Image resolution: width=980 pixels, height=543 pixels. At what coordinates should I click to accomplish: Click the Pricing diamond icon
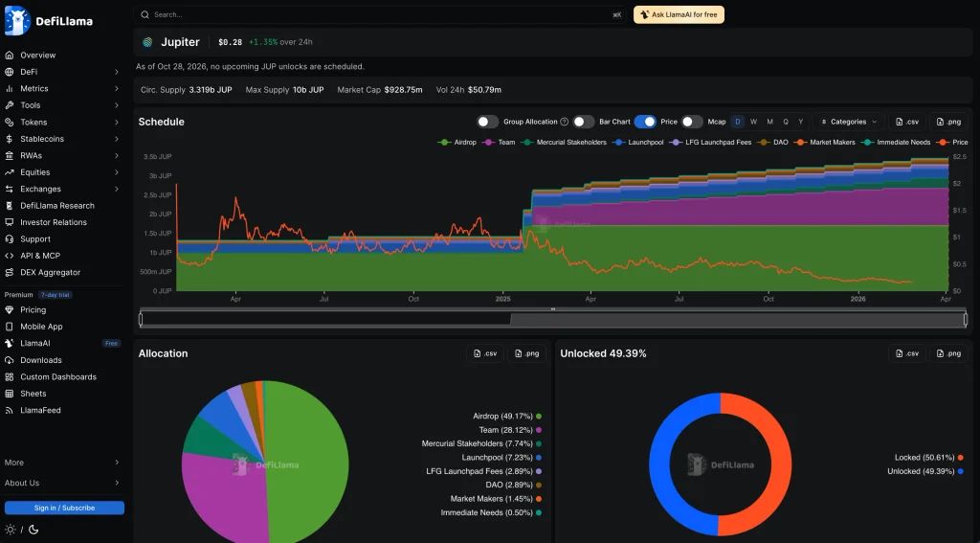tap(9, 309)
